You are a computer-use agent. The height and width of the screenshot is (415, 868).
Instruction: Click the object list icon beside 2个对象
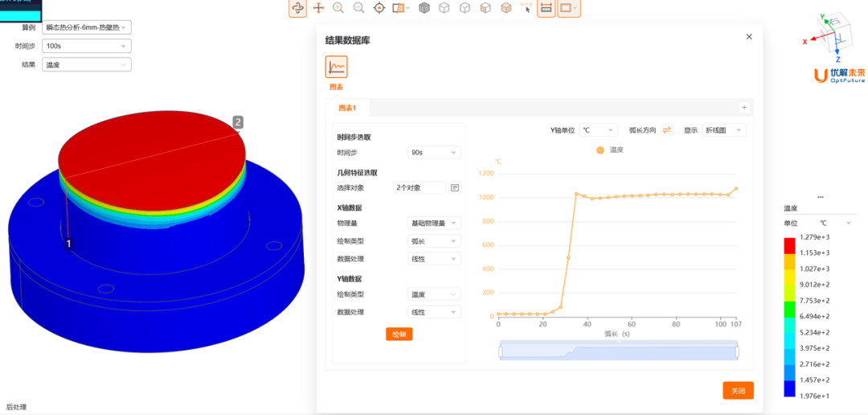click(x=455, y=188)
